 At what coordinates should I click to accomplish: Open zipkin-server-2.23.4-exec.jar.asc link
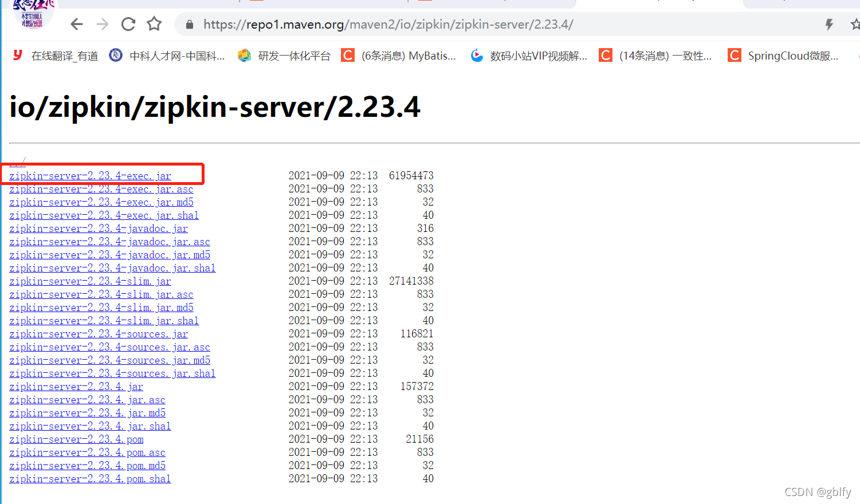(101, 189)
